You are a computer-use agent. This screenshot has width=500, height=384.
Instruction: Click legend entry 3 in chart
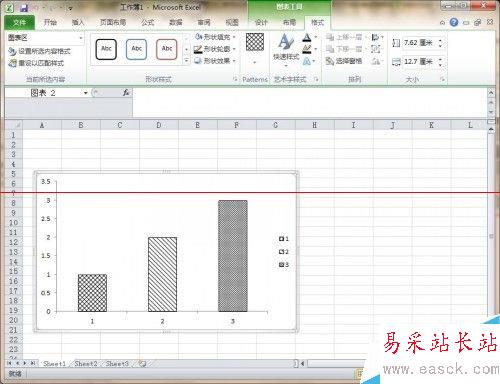284,265
